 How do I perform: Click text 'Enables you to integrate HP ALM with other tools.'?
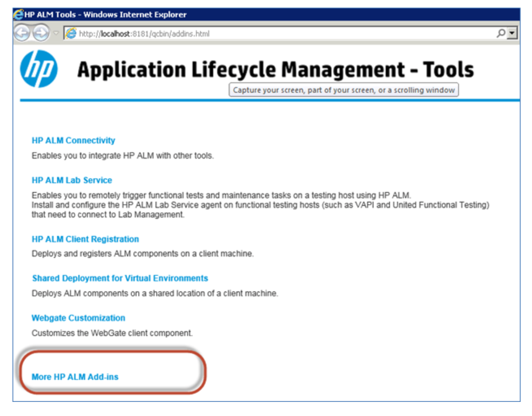click(122, 155)
